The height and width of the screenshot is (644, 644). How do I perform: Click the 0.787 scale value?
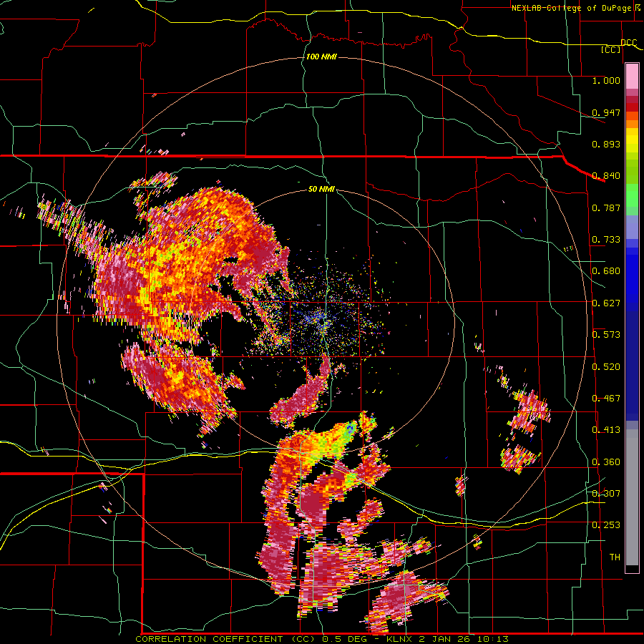coord(606,208)
